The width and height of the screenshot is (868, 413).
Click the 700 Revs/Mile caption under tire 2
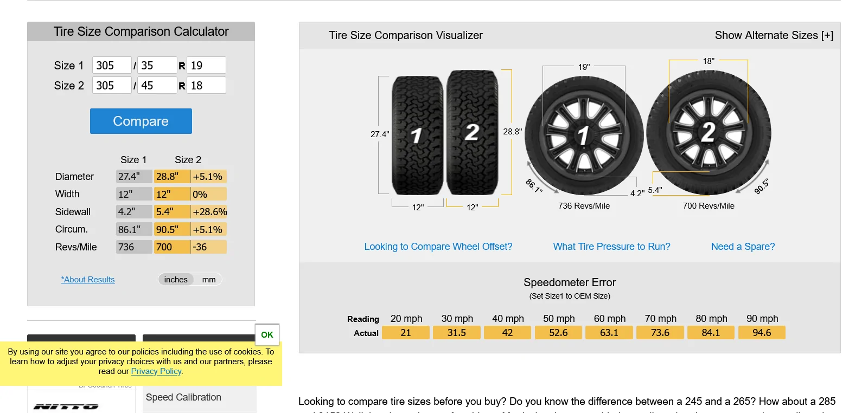[x=709, y=206]
